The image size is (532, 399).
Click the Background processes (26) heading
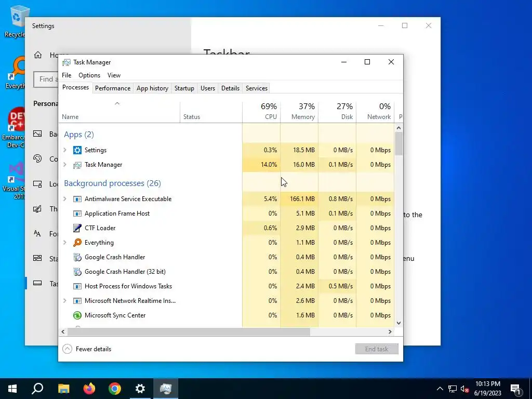(x=112, y=183)
